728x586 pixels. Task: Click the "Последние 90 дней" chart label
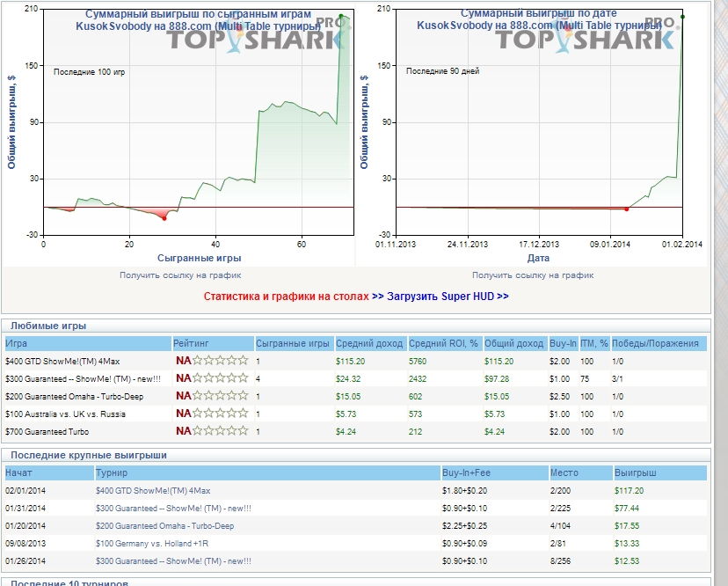coord(442,71)
